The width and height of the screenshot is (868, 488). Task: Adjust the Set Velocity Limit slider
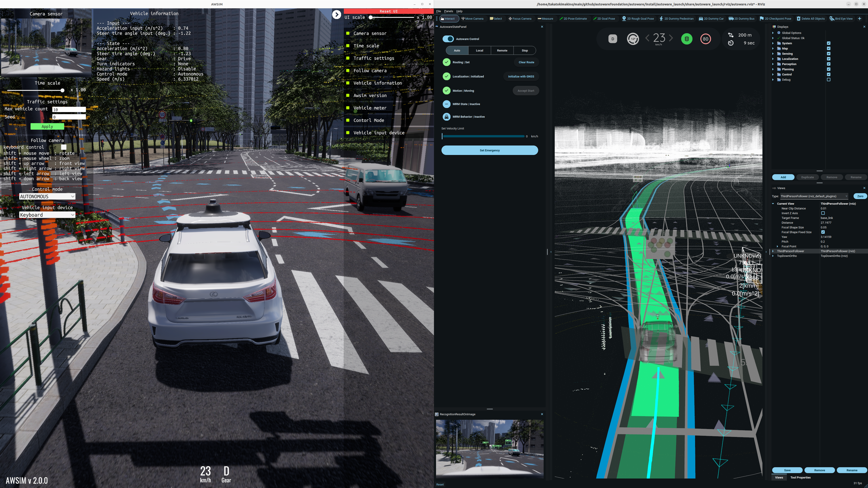pos(483,136)
